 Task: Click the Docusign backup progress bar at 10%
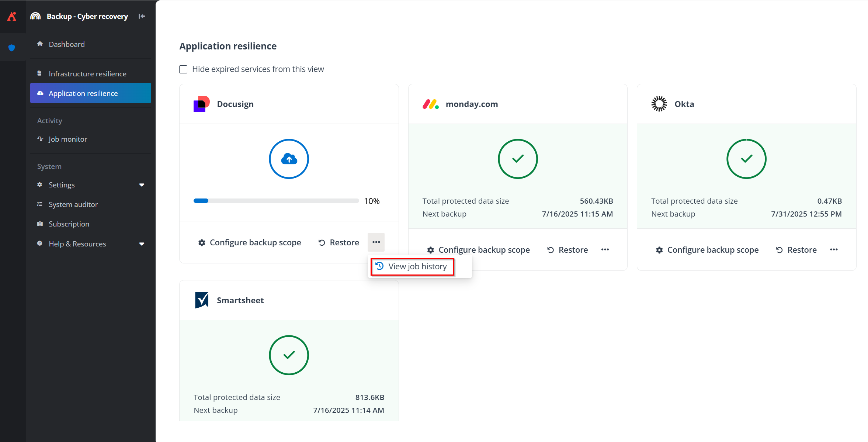(x=276, y=201)
